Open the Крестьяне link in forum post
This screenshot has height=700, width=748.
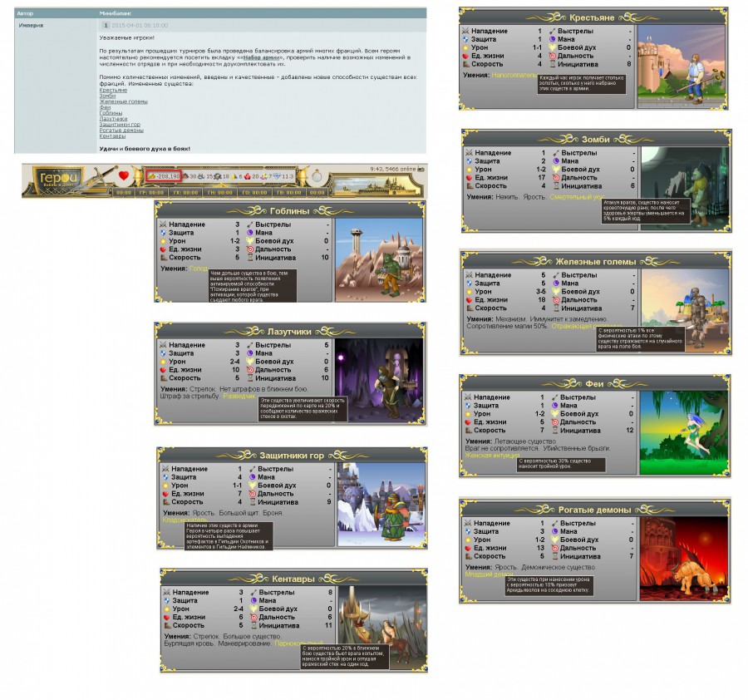[x=112, y=90]
